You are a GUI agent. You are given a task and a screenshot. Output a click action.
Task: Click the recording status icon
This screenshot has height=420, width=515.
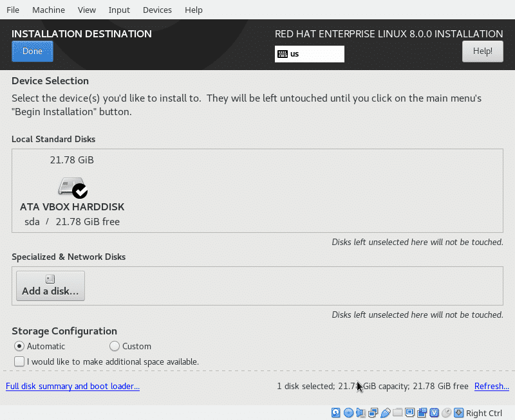(x=422, y=412)
